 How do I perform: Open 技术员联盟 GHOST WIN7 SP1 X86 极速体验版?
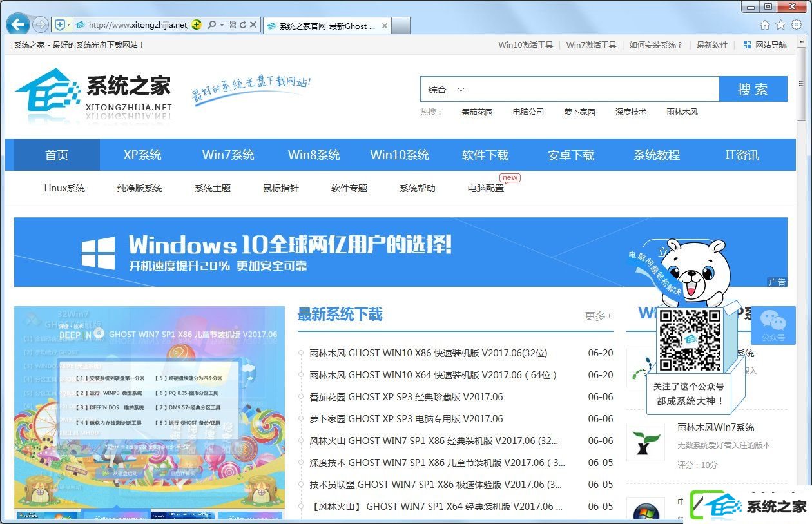(x=436, y=485)
